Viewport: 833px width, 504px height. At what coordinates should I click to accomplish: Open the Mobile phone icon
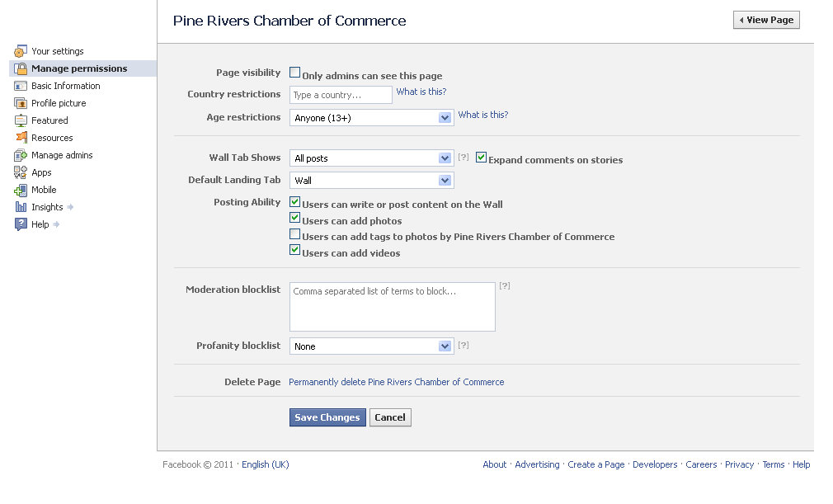click(21, 190)
